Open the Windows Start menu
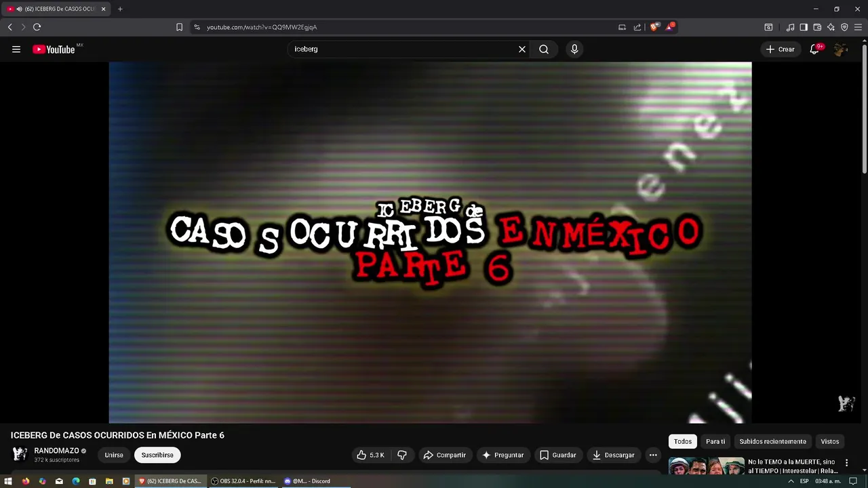Screen dimensions: 868x488 point(8,481)
